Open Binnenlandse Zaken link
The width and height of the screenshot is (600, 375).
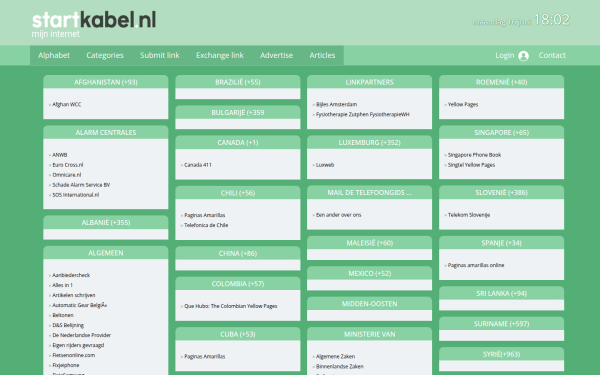click(x=340, y=366)
